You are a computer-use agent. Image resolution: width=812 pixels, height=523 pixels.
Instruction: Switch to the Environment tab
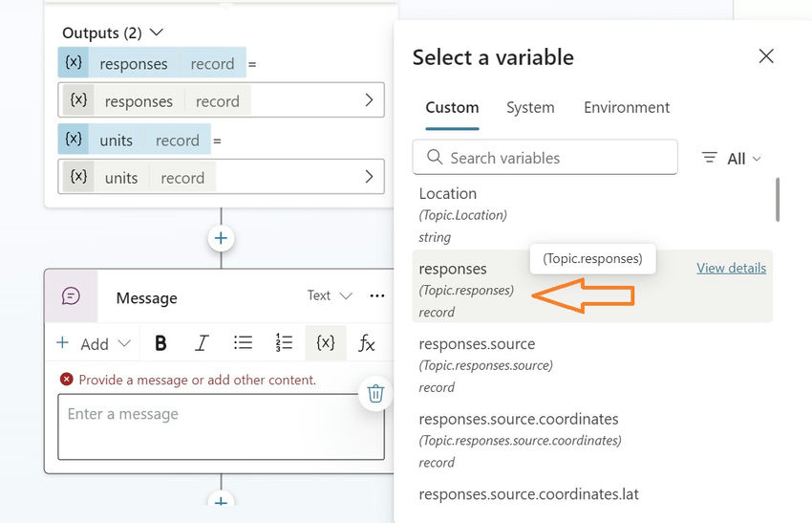[627, 108]
